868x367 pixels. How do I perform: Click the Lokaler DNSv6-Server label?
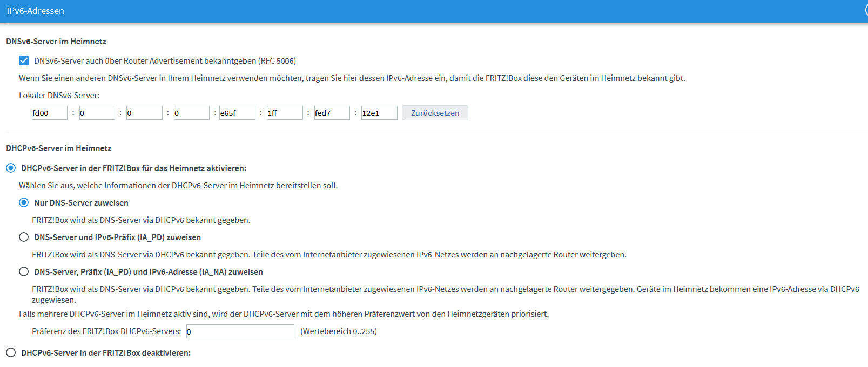click(59, 96)
